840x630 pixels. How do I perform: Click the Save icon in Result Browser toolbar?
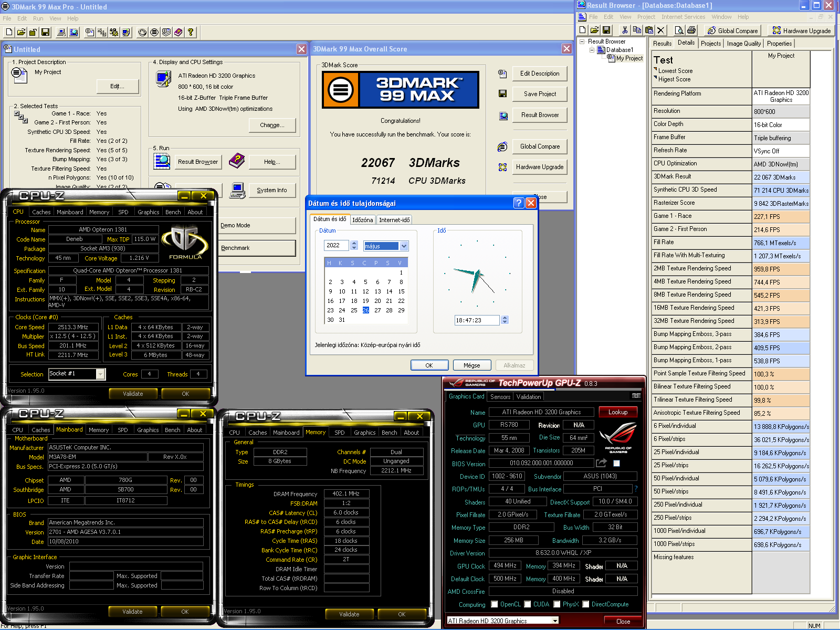point(606,30)
